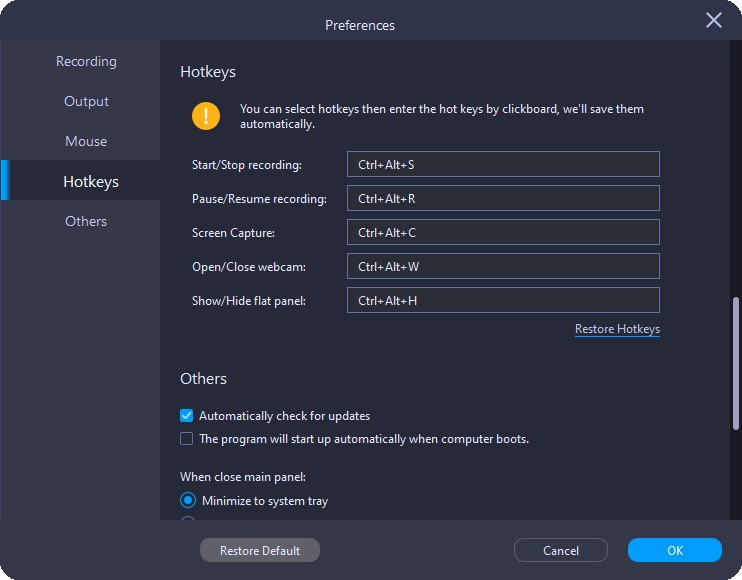Confirm settings with the OK button
The height and width of the screenshot is (580, 742).
[675, 551]
